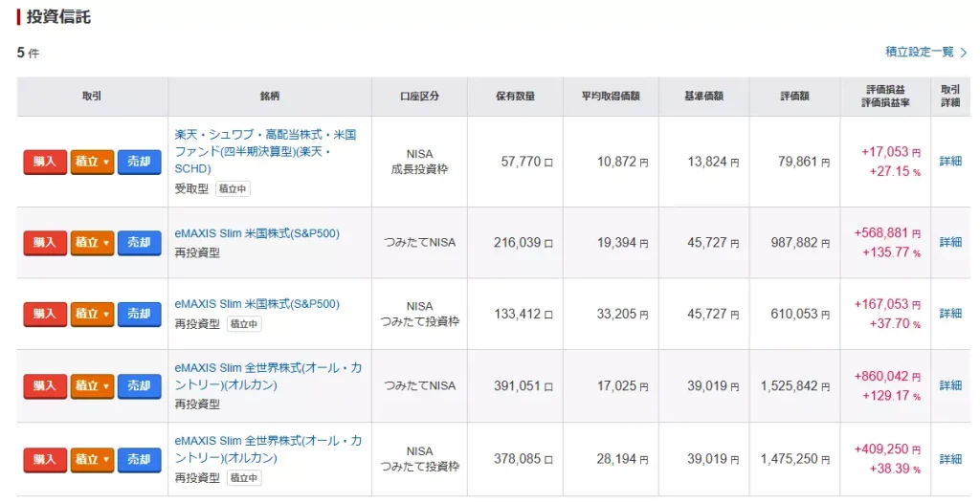This screenshot has width=980, height=503.
Task: Click the 基準価額 column header
Action: (x=703, y=97)
